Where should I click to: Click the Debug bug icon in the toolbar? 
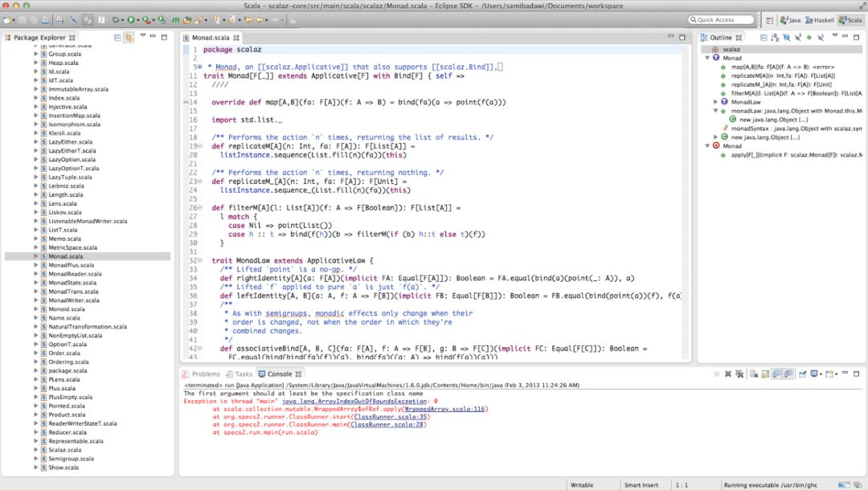(115, 19)
